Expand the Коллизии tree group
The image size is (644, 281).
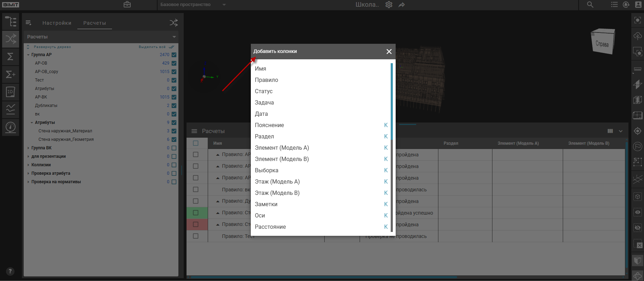[x=28, y=165]
